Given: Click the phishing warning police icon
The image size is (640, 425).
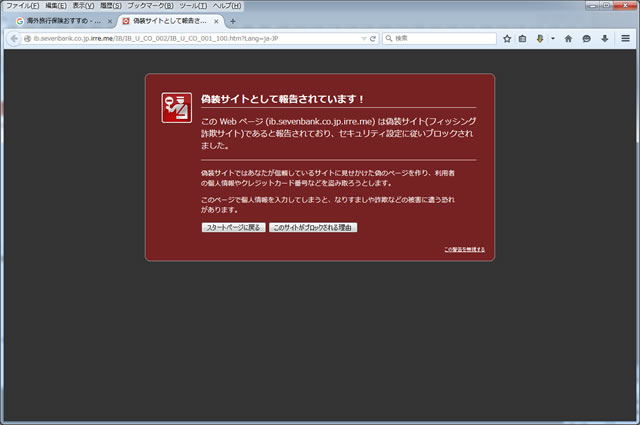Looking at the screenshot, I should [176, 108].
